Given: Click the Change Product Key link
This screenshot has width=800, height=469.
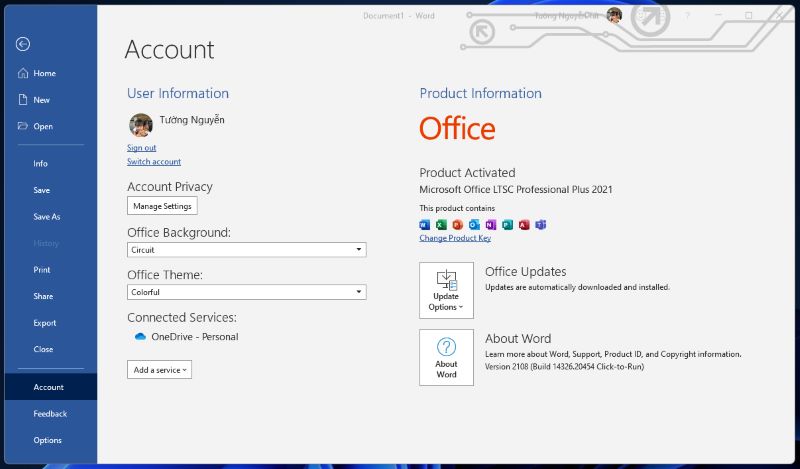Looking at the screenshot, I should 455,238.
